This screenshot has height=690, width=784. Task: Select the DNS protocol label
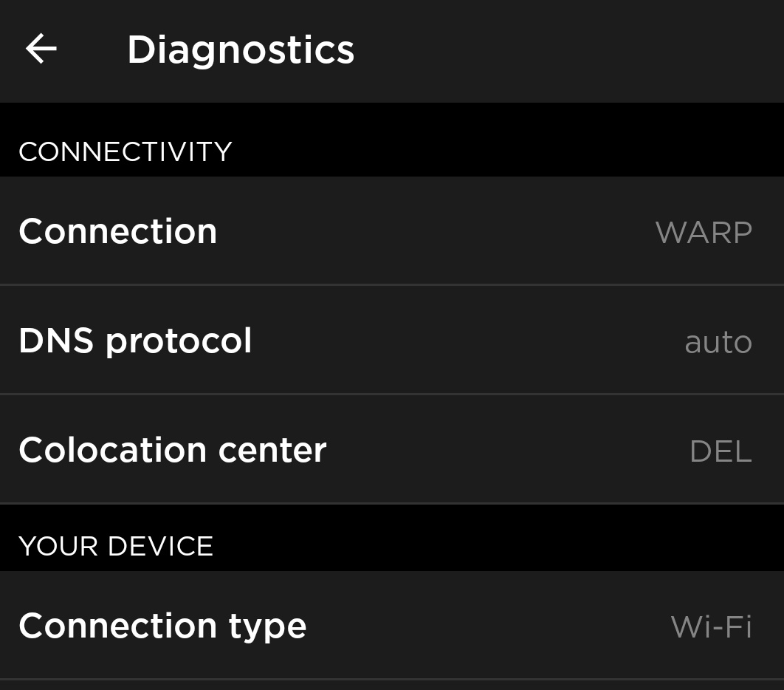coord(135,340)
